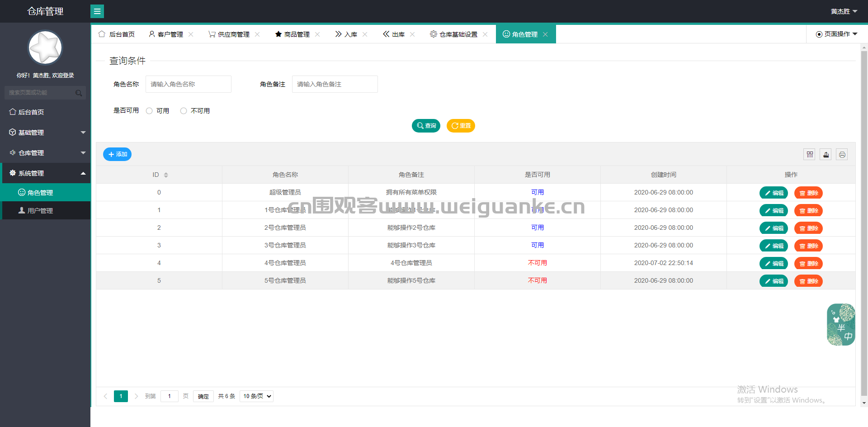Screen dimensions: 868x427
Task: Click the search magnifier in sidebar search box
Action: pos(79,93)
